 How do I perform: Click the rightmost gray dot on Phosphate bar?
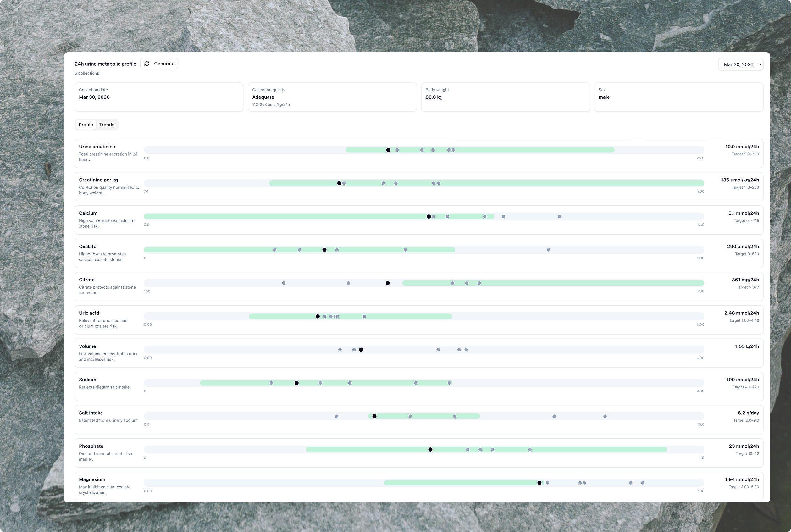[x=530, y=450]
